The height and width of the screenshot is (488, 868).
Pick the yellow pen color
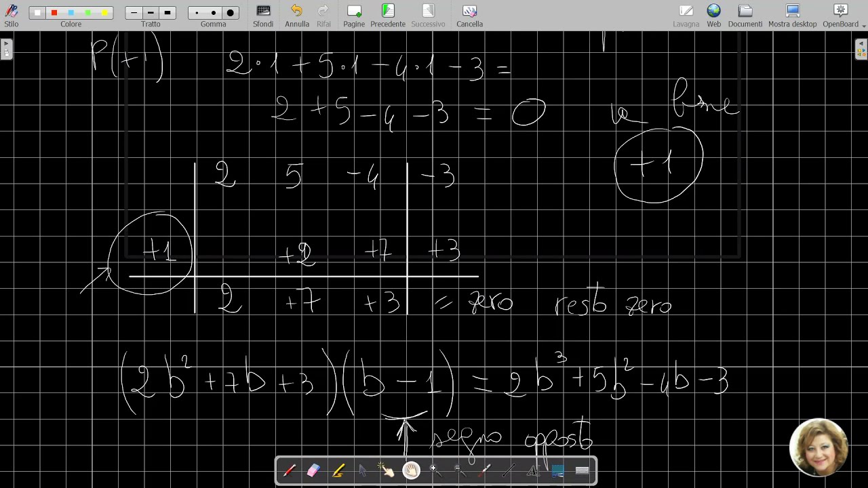coord(104,13)
